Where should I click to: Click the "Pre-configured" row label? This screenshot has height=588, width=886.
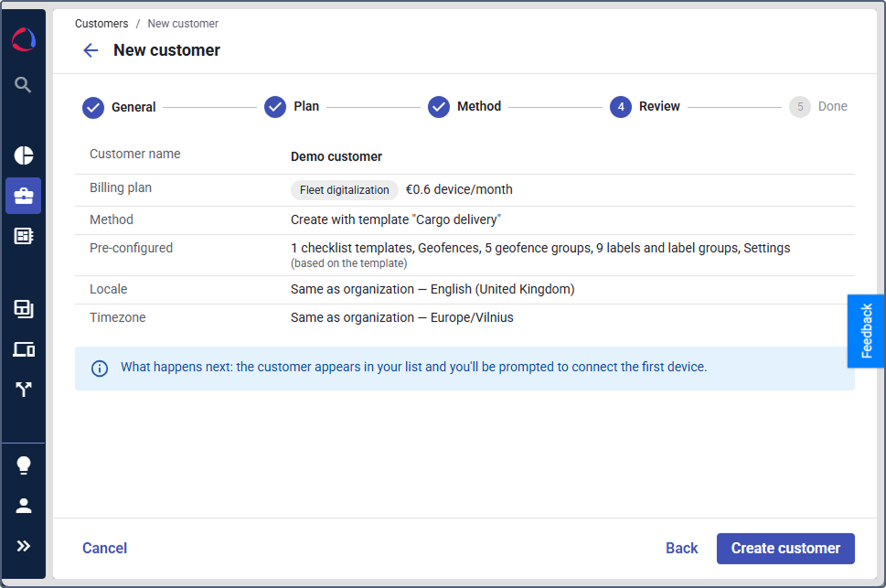131,248
